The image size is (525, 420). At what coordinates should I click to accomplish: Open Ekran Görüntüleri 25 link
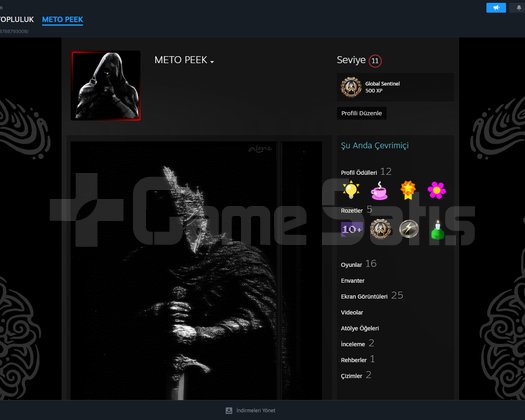(372, 296)
